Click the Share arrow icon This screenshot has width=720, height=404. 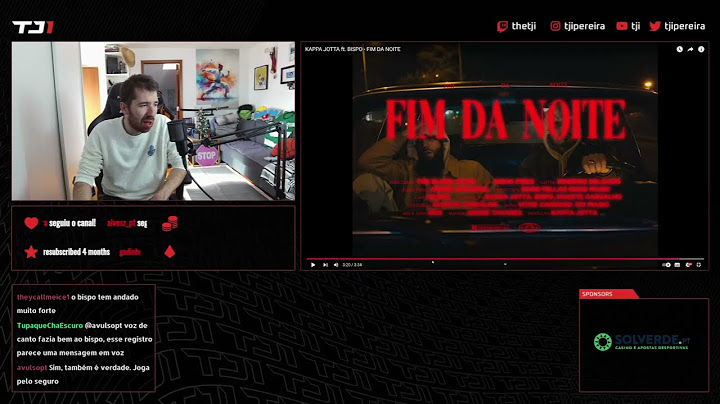690,49
